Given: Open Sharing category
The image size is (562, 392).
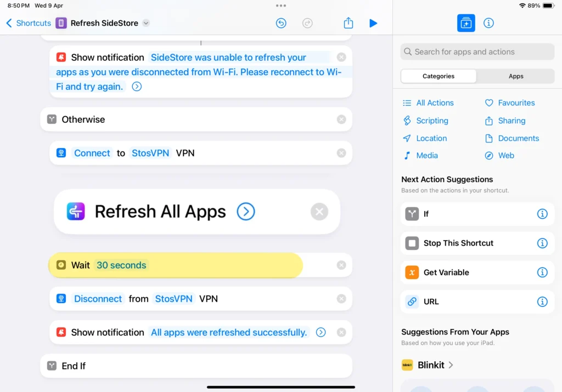Looking at the screenshot, I should click(x=505, y=121).
